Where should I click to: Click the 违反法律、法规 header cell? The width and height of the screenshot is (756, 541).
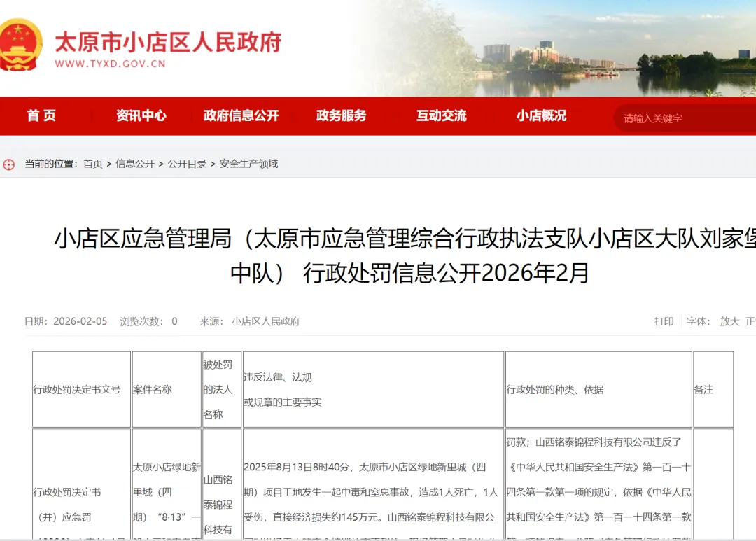pyautogui.click(x=373, y=389)
